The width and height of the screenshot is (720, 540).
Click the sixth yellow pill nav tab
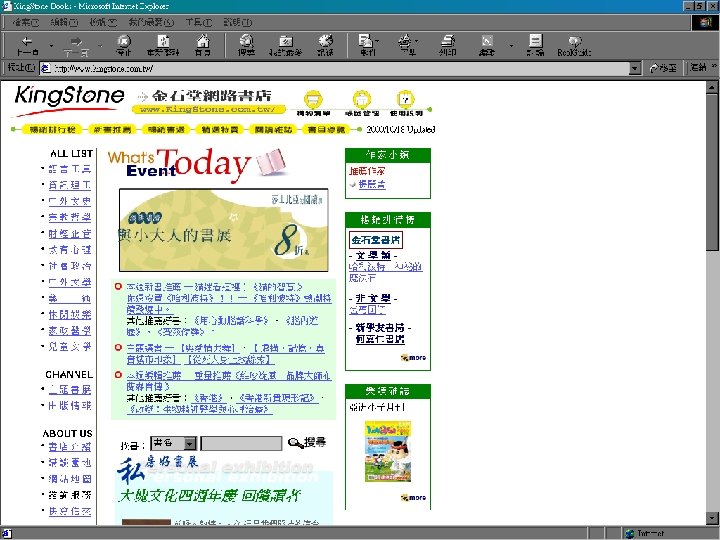click(326, 130)
